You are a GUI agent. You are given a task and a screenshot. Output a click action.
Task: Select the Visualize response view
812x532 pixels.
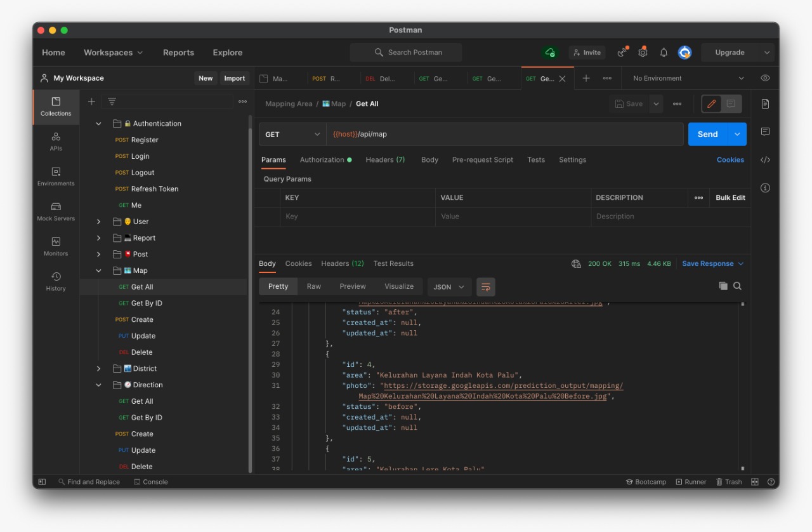399,286
